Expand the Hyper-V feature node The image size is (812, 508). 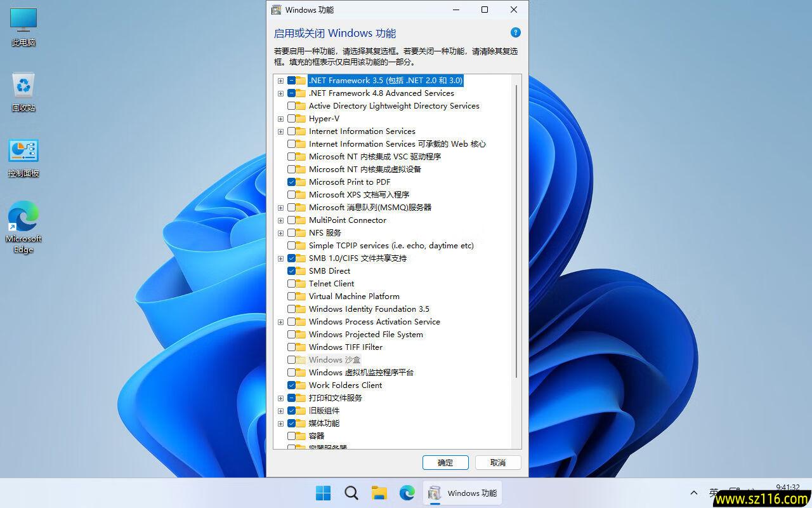pos(280,119)
